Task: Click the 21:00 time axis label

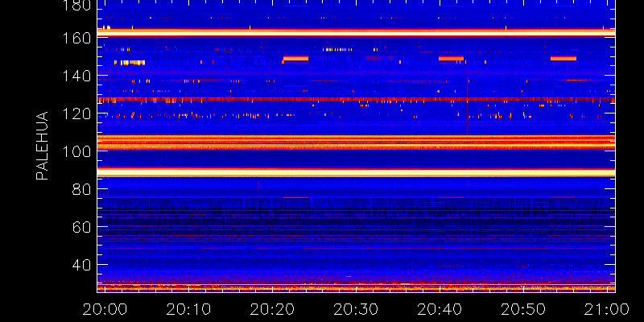Action: (607, 309)
